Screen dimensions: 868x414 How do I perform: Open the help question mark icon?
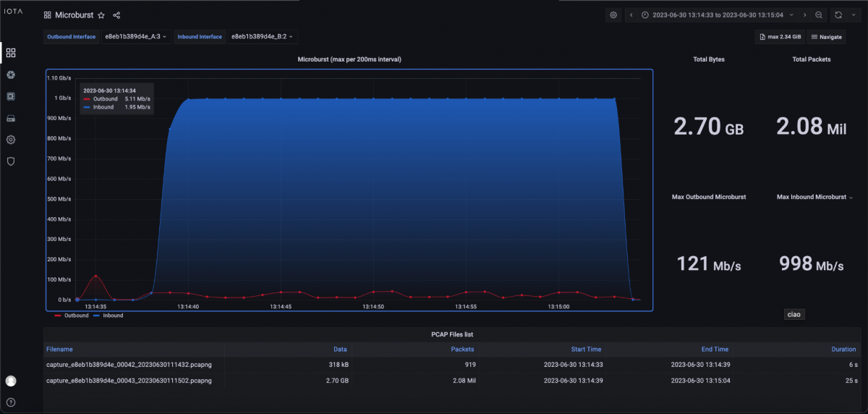click(x=11, y=402)
